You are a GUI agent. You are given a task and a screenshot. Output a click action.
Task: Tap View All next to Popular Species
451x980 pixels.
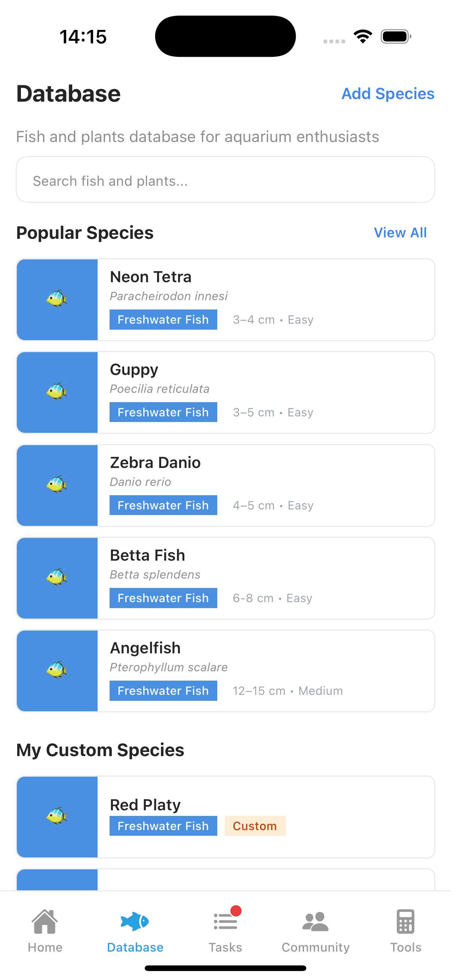coord(400,232)
